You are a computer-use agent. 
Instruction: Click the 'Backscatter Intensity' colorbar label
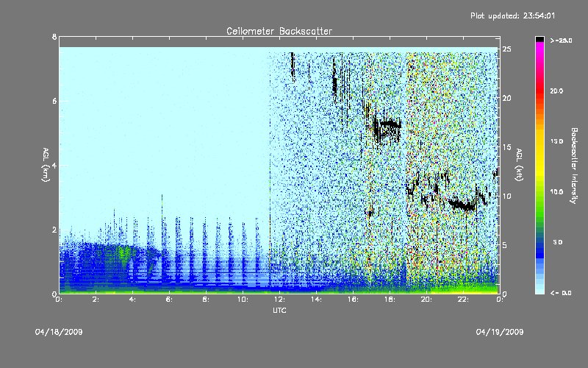(x=573, y=166)
